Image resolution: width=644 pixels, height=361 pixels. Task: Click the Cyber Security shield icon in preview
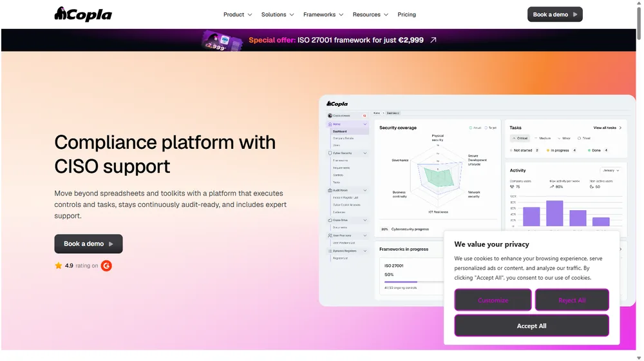click(330, 153)
